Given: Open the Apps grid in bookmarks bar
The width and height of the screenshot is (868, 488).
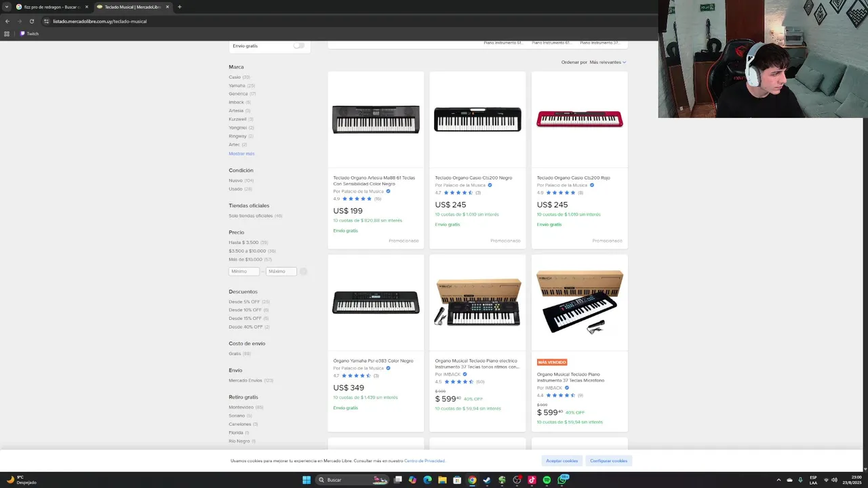Looking at the screenshot, I should (7, 34).
